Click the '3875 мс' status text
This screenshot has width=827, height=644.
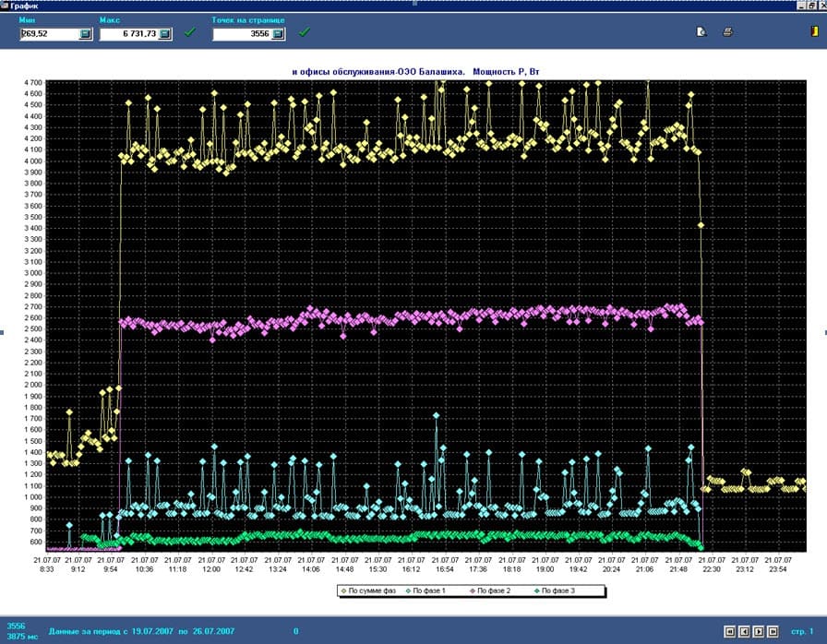[23, 637]
